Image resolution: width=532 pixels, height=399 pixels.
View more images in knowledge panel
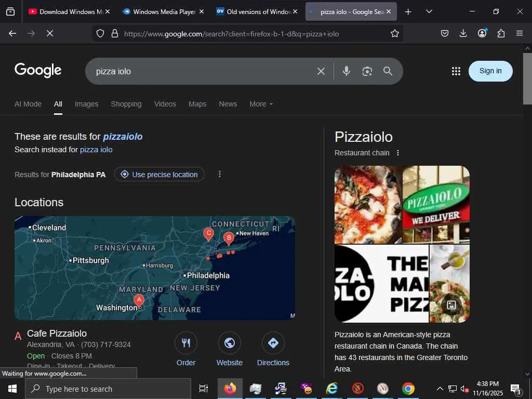(x=451, y=304)
